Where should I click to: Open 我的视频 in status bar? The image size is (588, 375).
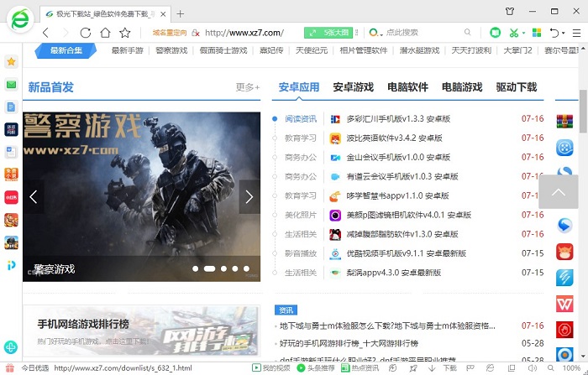coord(271,368)
